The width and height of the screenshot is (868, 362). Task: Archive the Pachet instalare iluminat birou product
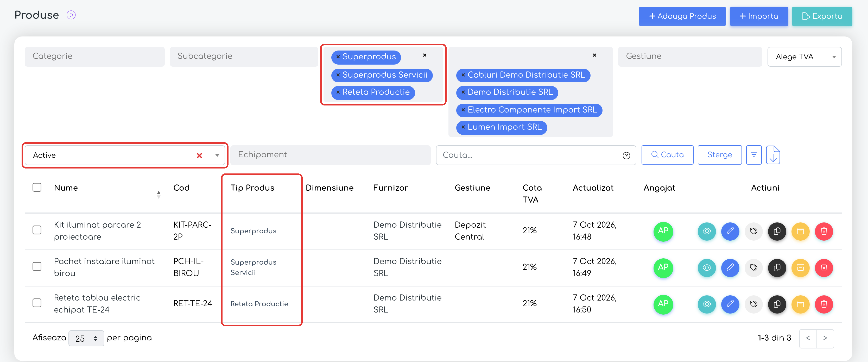(800, 268)
